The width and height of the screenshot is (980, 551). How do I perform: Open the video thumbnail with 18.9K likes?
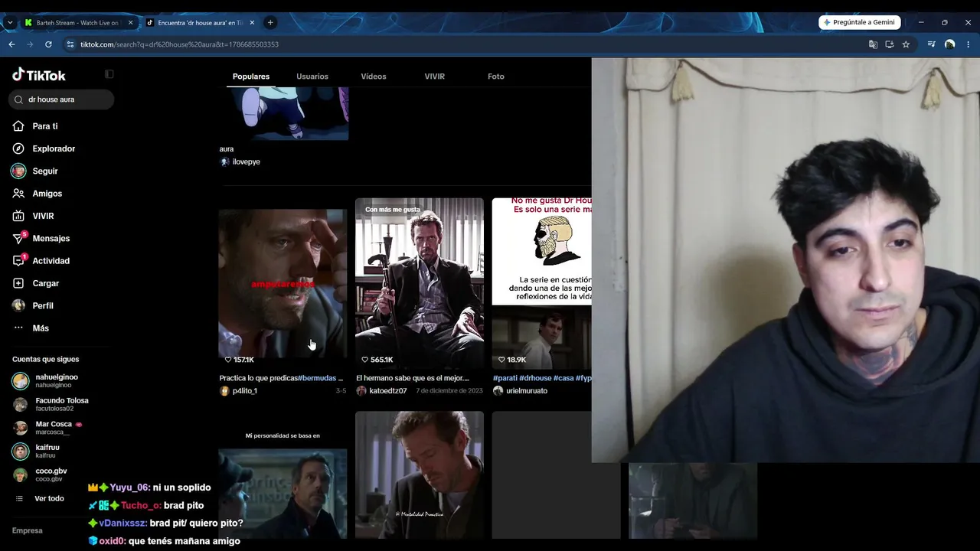(x=541, y=283)
